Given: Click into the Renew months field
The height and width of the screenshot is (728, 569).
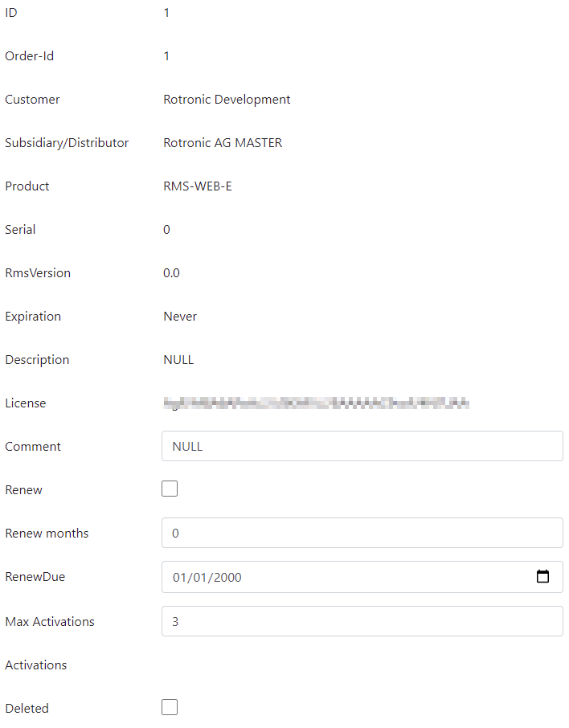Looking at the screenshot, I should pos(362,533).
